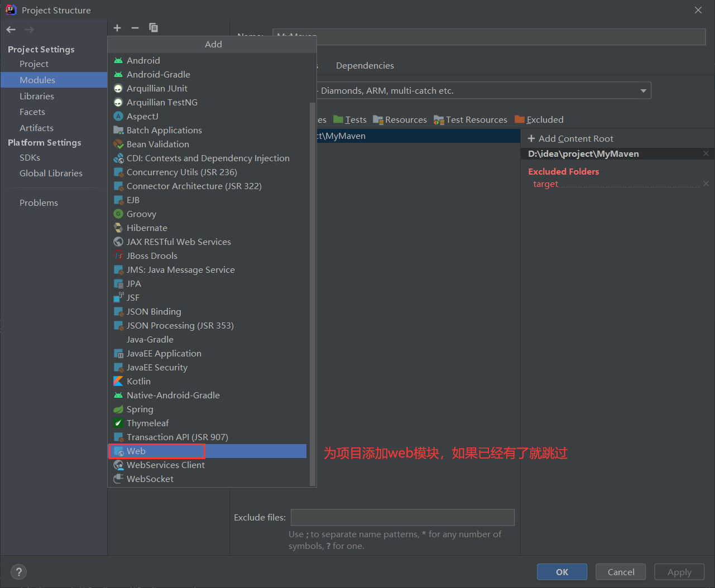Viewport: 715px width, 588px height.
Task: Click the module Name text field
Action: tap(489, 37)
